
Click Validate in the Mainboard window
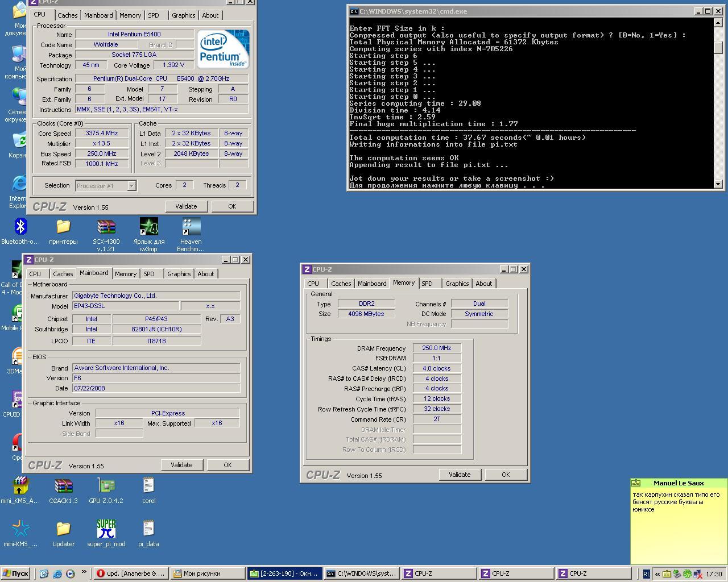pos(181,465)
